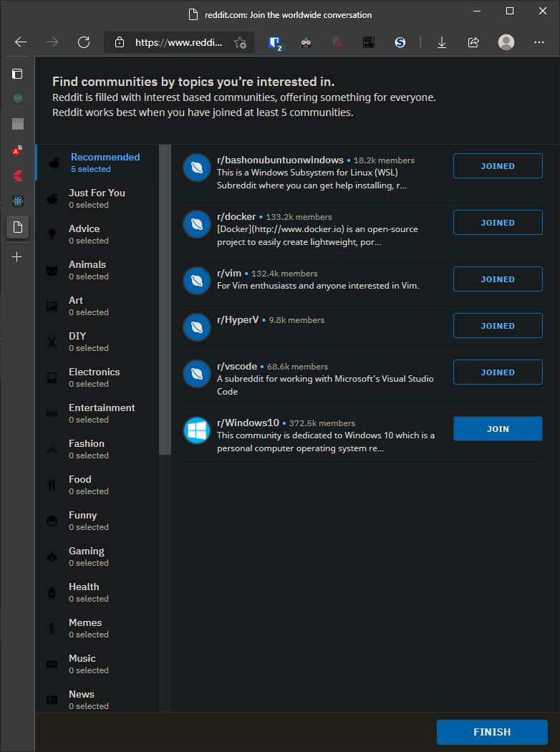The image size is (560, 752).
Task: Open the browser three-dots menu
Action: (539, 42)
